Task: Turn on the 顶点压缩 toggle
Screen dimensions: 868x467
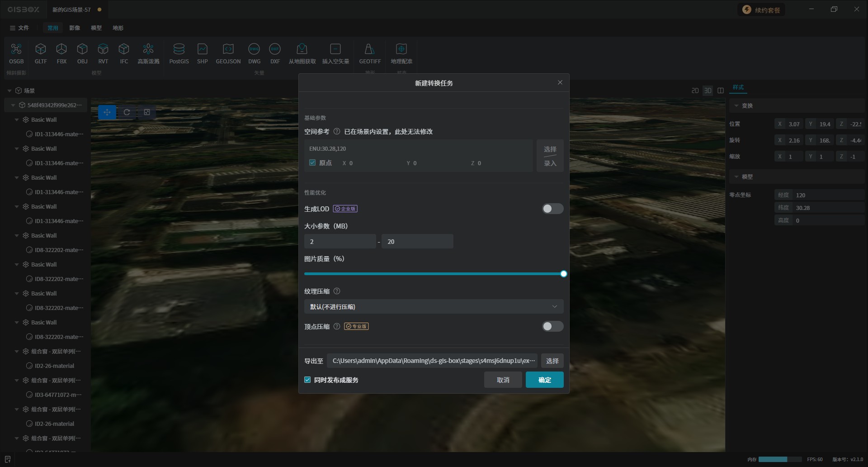Action: tap(552, 326)
